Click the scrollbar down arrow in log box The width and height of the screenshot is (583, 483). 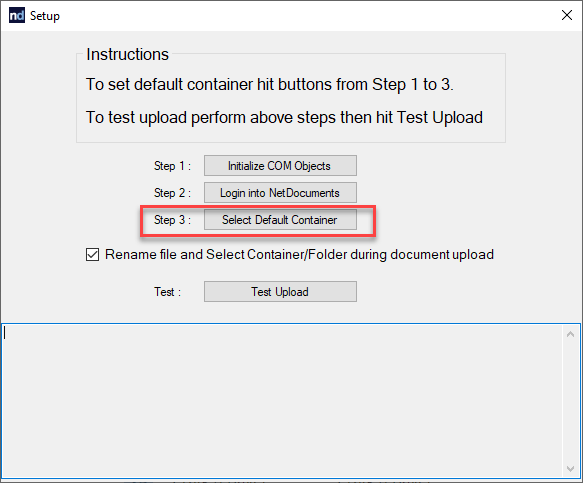(x=570, y=468)
